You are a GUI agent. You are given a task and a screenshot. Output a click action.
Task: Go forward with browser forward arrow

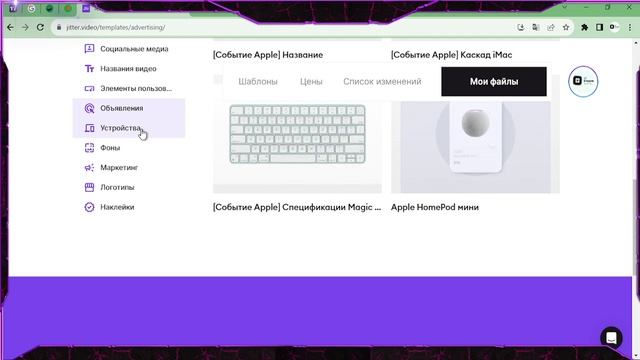tap(25, 27)
